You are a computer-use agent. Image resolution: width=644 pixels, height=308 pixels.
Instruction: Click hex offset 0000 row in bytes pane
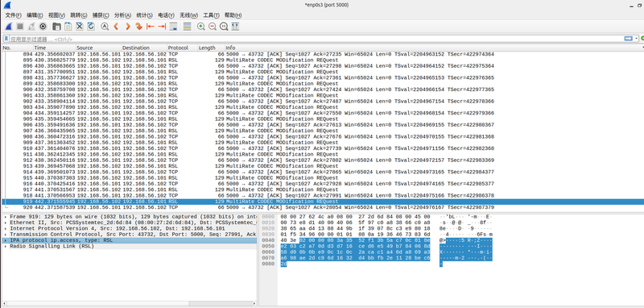pos(267,216)
